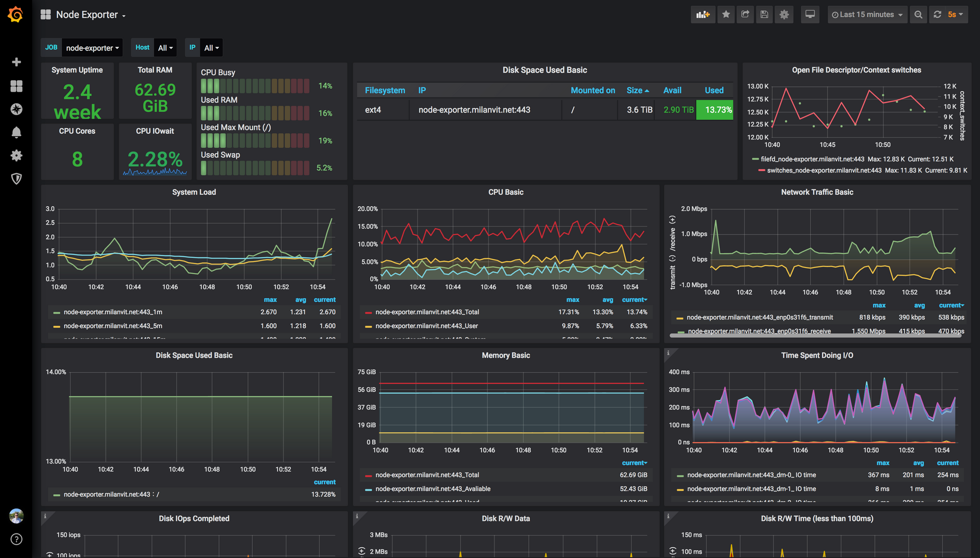Click the zoom out time range magnifier
The image size is (980, 558).
click(x=918, y=15)
